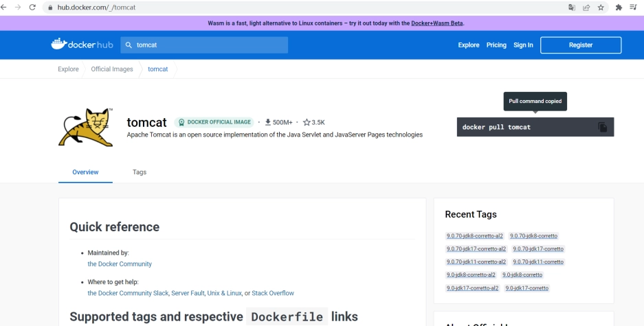Click the download count icon

tap(268, 122)
